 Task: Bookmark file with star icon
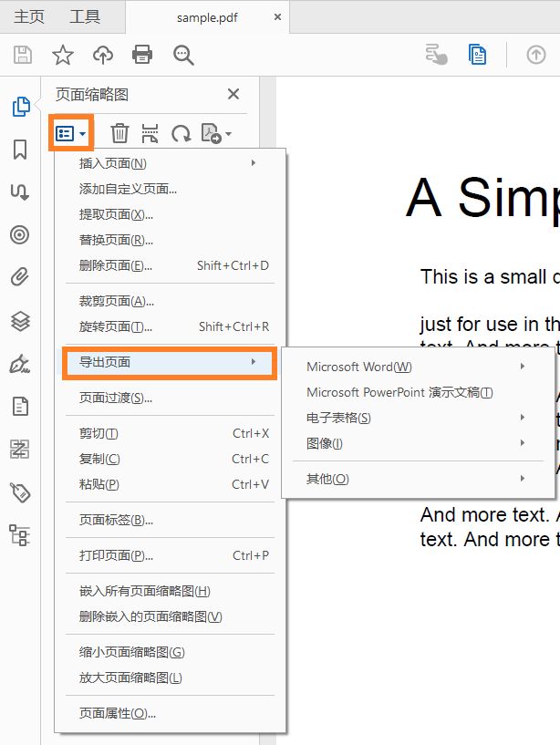pyautogui.click(x=63, y=55)
